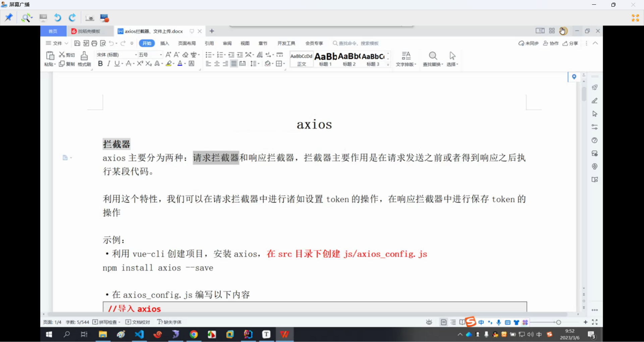Click the superscript X² icon
644x342 pixels.
tap(140, 64)
